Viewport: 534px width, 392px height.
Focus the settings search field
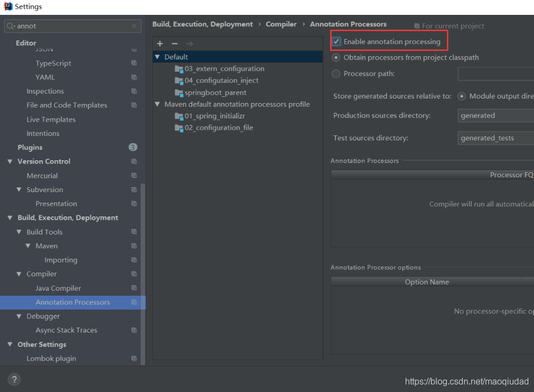[73, 26]
